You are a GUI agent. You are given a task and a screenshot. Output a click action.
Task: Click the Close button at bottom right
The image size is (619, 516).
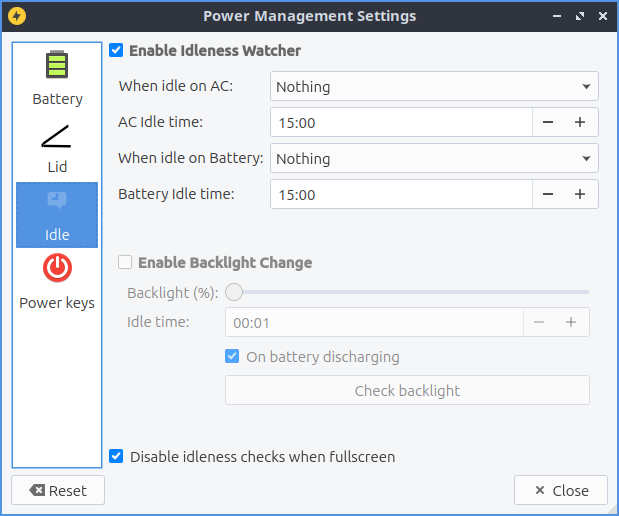click(560, 490)
